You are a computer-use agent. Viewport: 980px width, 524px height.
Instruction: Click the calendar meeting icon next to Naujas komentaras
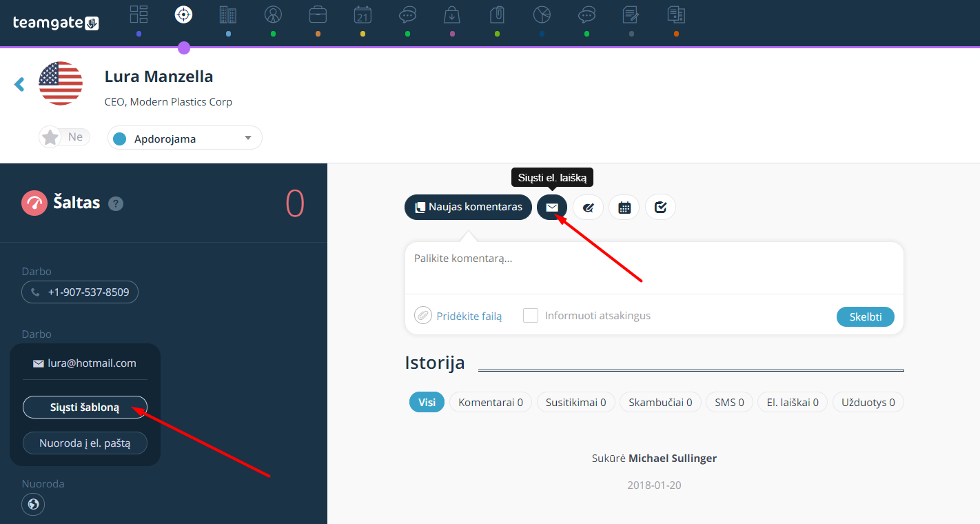624,207
